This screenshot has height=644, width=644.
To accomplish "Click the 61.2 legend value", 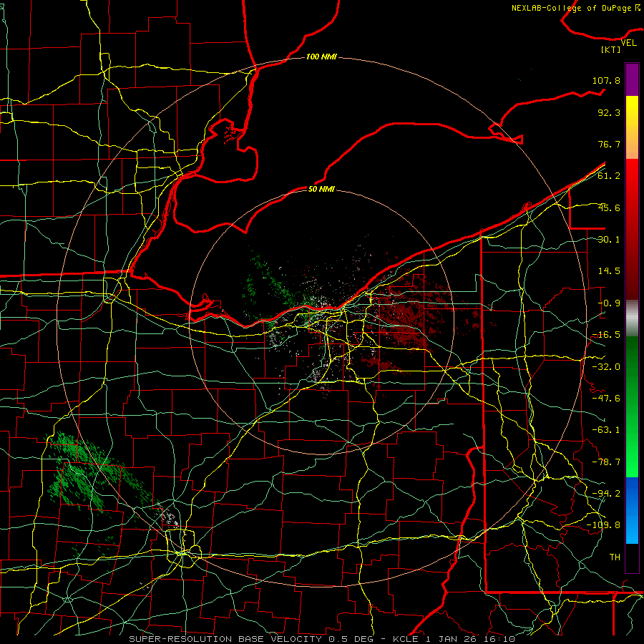I will point(609,176).
